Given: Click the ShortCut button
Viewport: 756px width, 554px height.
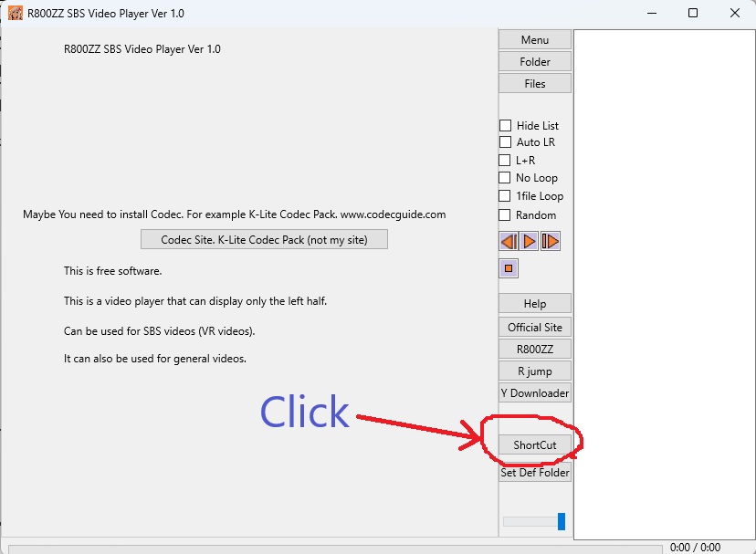Looking at the screenshot, I should click(x=535, y=444).
